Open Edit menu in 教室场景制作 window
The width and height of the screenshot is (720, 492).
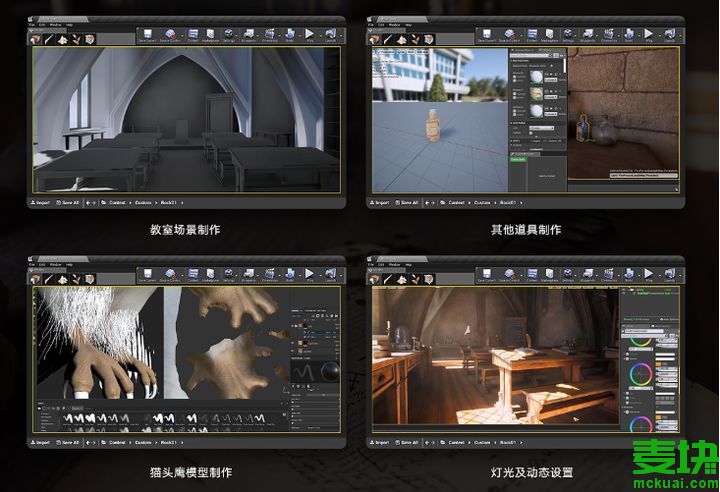(x=42, y=25)
